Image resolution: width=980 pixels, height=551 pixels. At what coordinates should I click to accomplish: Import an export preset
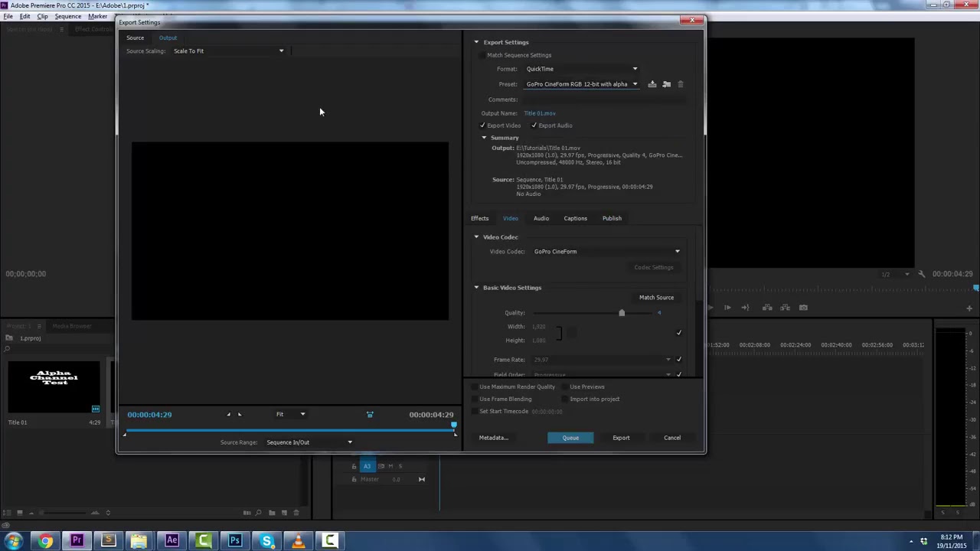(666, 84)
